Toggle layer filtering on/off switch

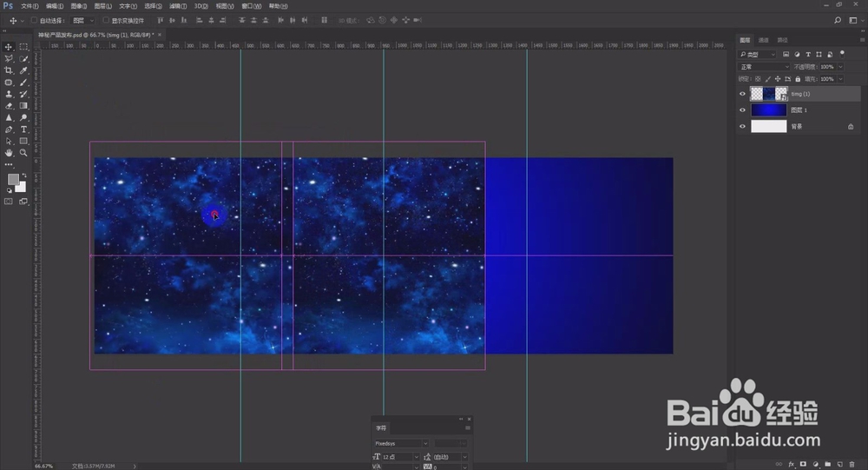(x=842, y=54)
